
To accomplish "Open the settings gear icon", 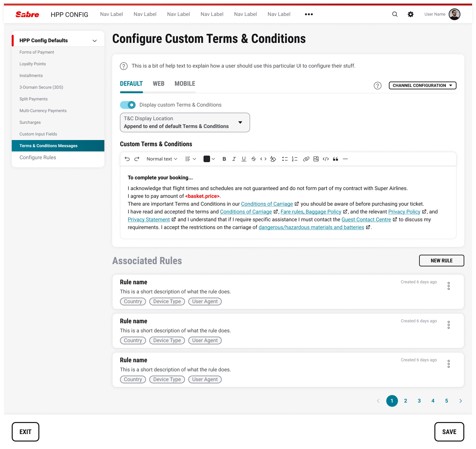I will (411, 14).
